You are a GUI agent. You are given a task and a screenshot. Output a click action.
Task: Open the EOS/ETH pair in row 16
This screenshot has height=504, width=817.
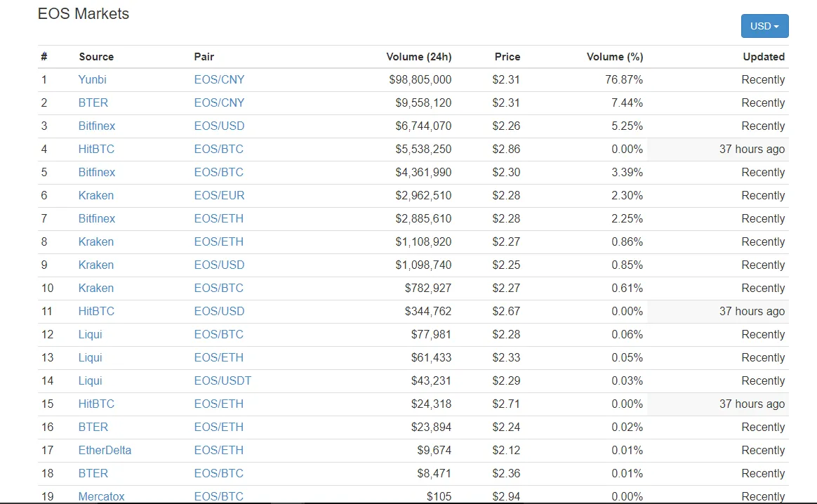(219, 427)
